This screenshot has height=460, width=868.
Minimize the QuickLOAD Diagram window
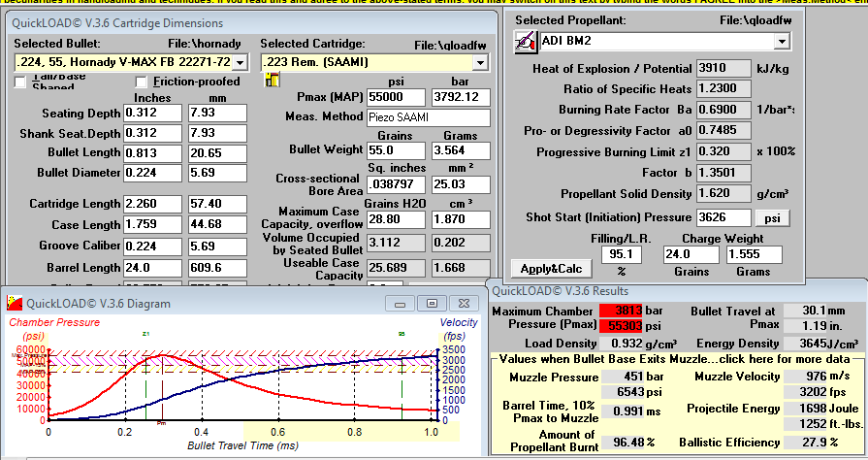[401, 303]
